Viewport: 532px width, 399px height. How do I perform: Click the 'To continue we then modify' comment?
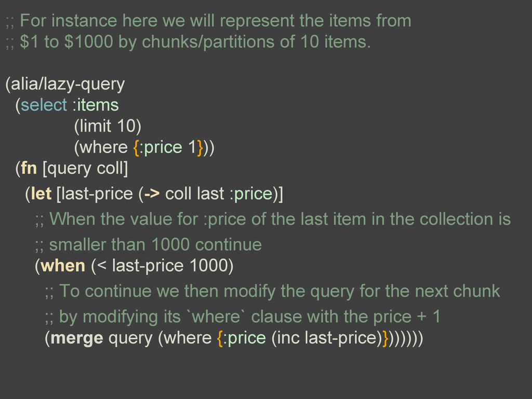pyautogui.click(x=272, y=291)
